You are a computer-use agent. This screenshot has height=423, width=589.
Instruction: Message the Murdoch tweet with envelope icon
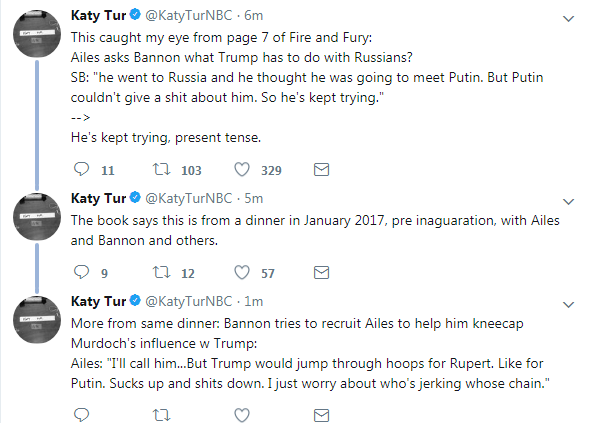(x=322, y=415)
